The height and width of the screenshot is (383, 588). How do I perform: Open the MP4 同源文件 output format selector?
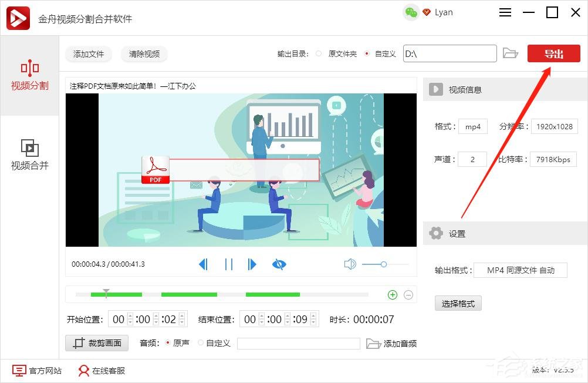click(520, 270)
